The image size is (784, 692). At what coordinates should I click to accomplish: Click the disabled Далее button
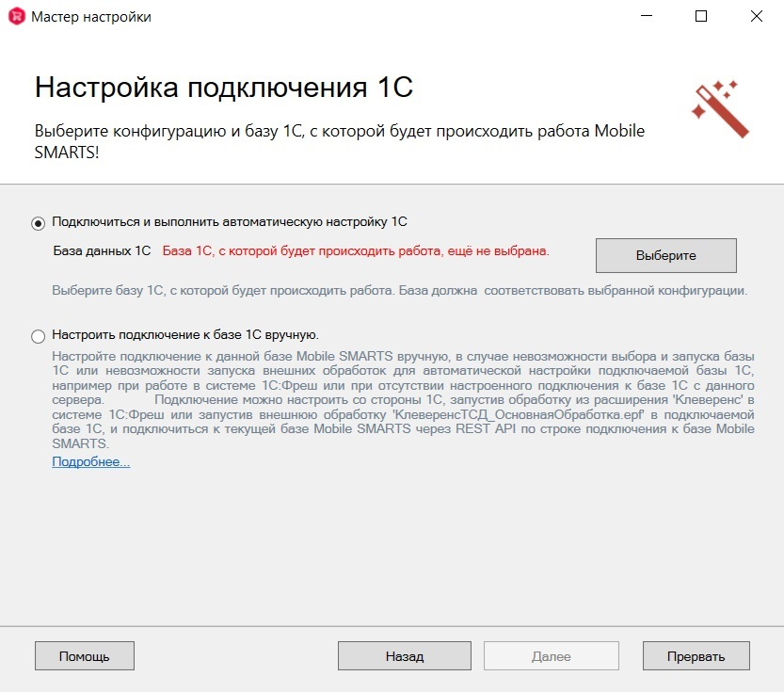click(551, 656)
